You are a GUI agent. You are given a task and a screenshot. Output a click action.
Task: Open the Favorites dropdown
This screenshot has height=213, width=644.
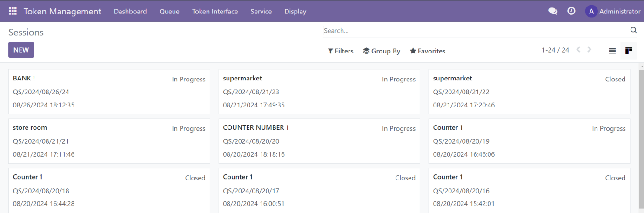[428, 51]
